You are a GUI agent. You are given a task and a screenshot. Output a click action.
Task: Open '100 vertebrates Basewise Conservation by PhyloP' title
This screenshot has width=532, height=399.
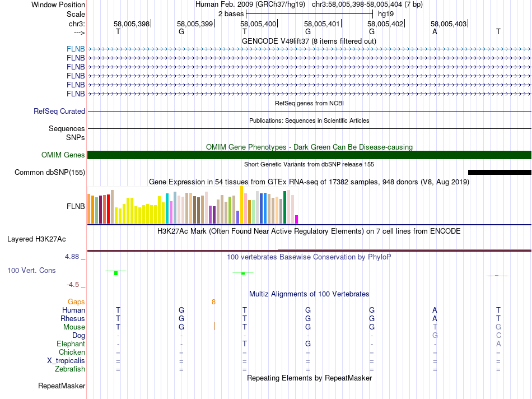pos(309,257)
